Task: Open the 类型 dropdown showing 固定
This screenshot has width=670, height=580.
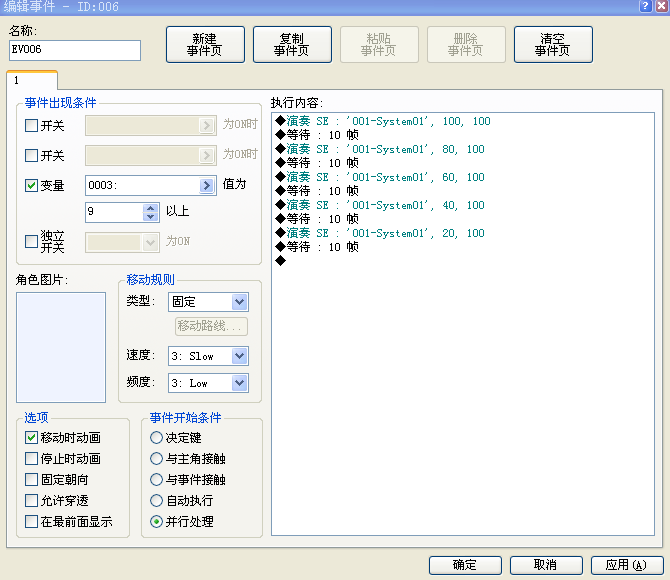Action: click(x=208, y=302)
